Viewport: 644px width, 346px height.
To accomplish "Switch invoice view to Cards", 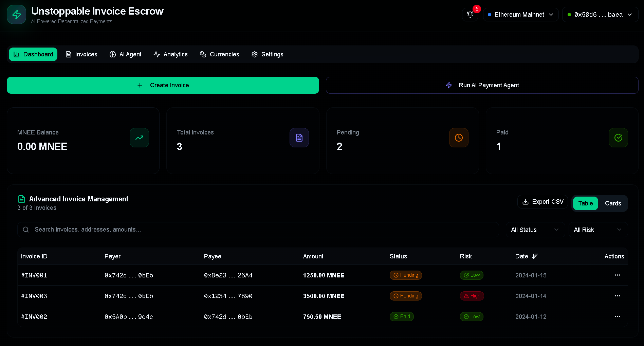I will [613, 203].
